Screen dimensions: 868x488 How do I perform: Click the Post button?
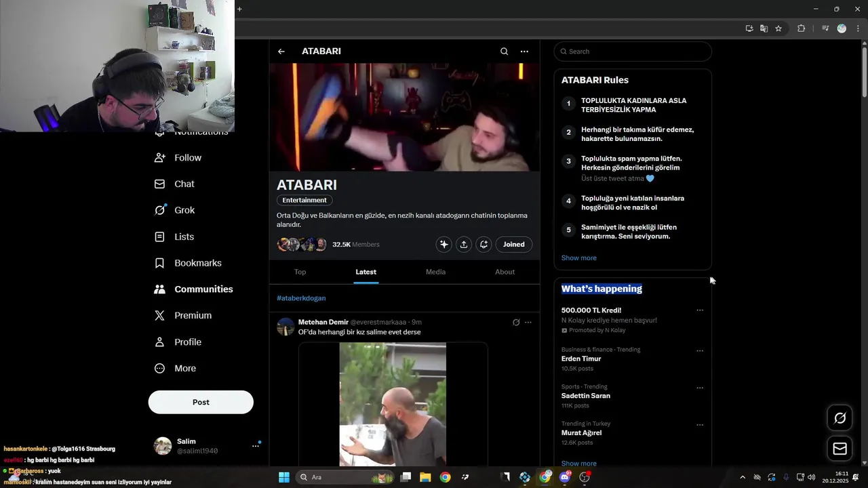pyautogui.click(x=201, y=402)
